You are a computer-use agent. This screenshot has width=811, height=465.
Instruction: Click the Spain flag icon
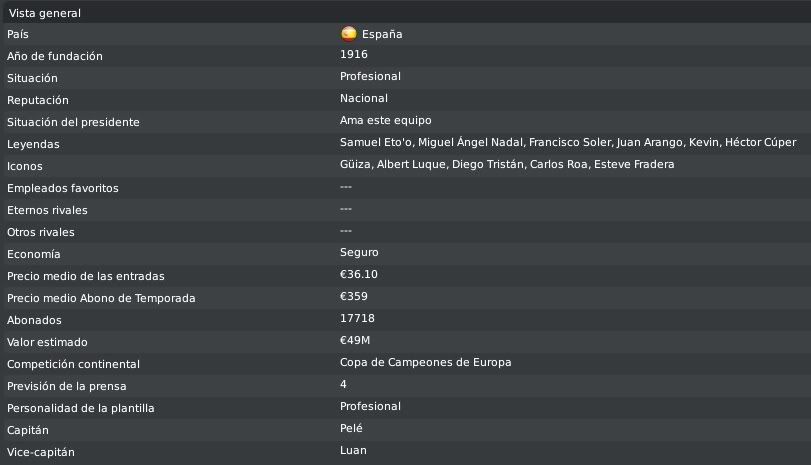coord(349,34)
